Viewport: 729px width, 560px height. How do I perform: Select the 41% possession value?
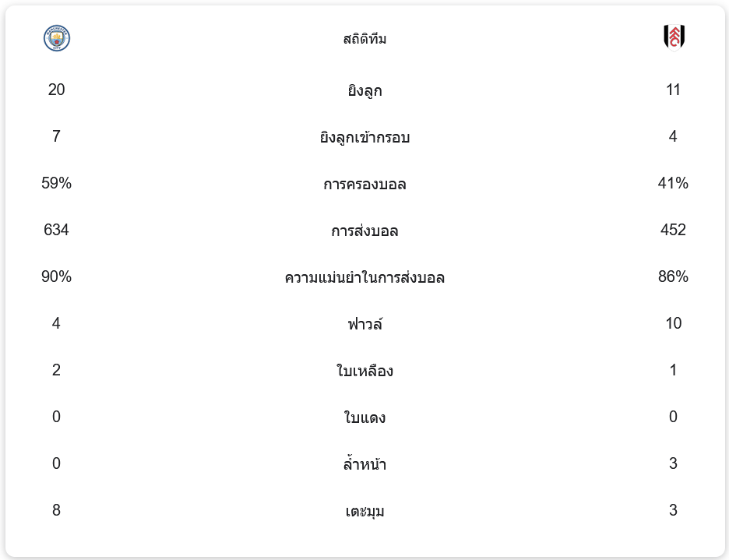click(673, 183)
